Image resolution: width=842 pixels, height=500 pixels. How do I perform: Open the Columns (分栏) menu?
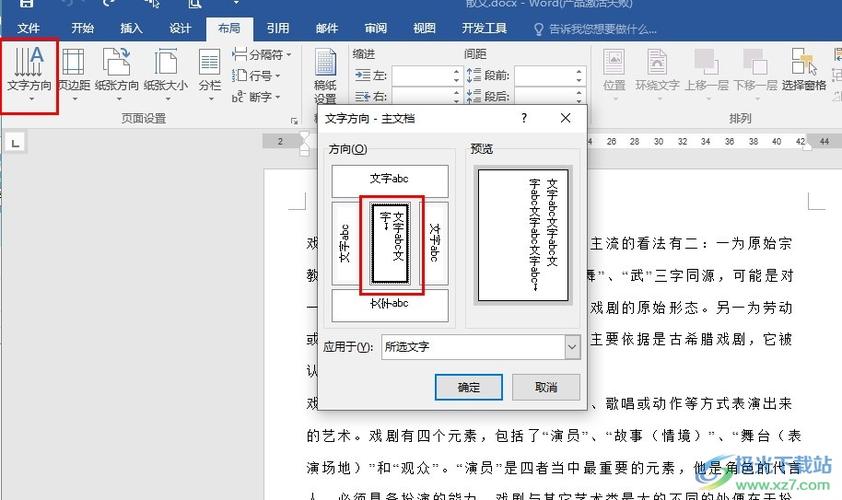[x=209, y=74]
